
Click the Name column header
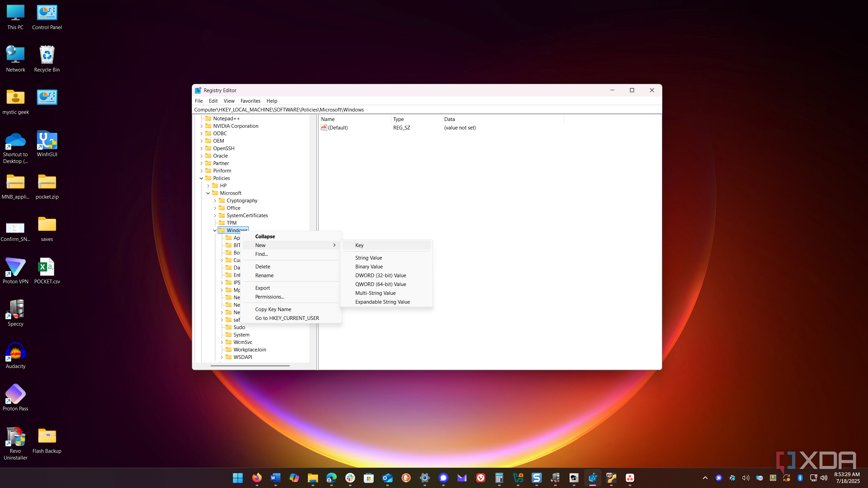click(355, 119)
